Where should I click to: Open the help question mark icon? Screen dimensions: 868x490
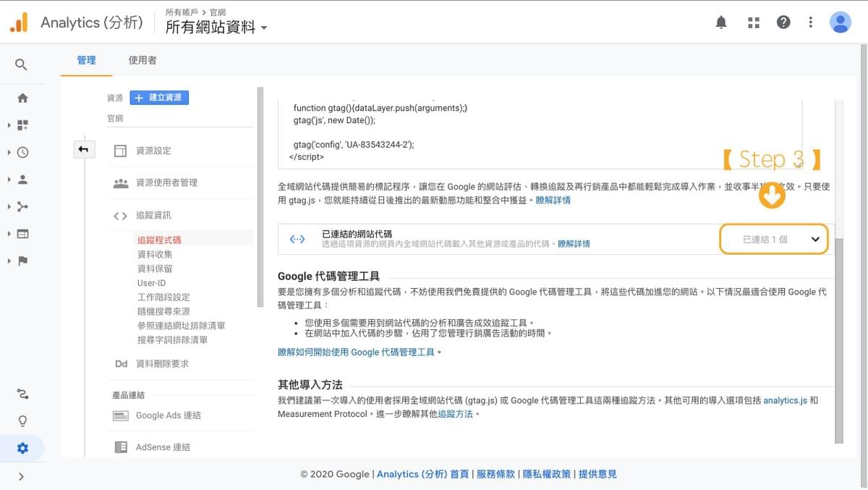point(783,22)
